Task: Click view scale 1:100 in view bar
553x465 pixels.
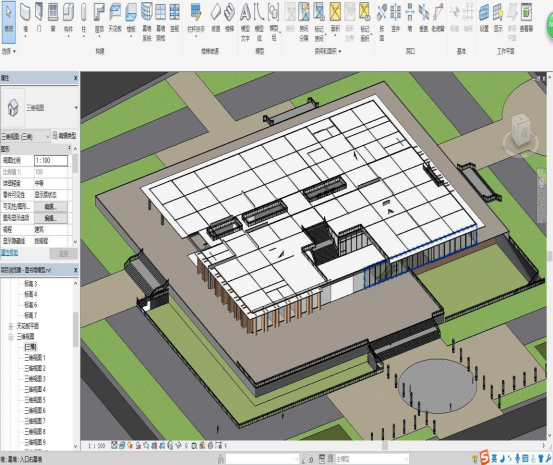Action: tap(97, 446)
